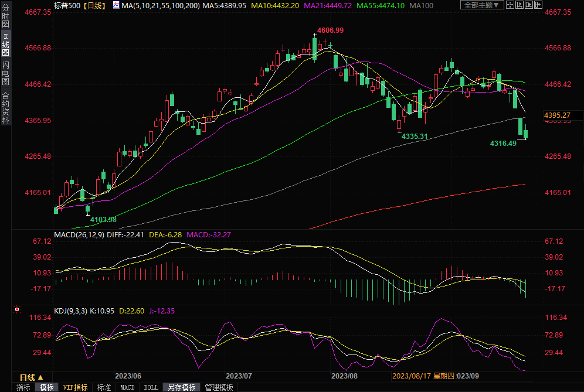
Task: Open the 闪电图 sidebar tab
Action: [5, 73]
